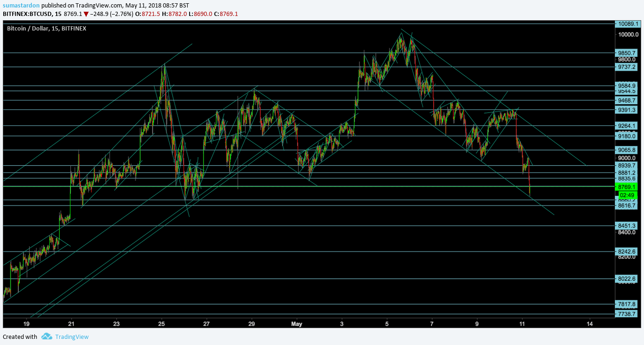Click the date 14 on time axis
Viewport: 644px width, 345px height.
[590, 324]
